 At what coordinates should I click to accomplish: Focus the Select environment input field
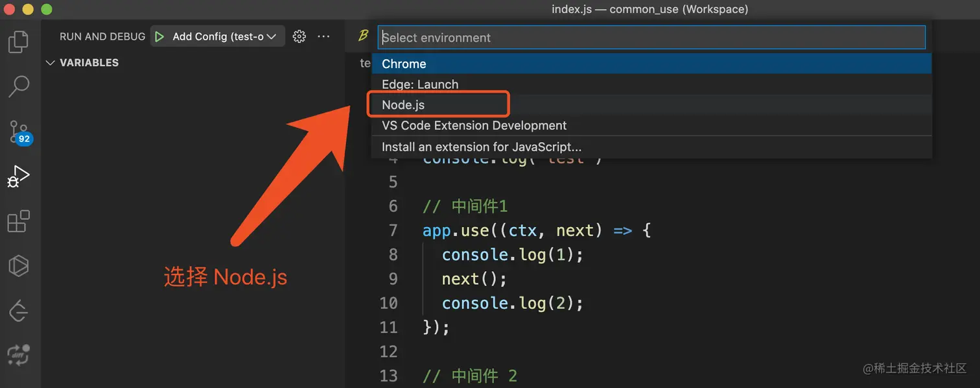click(648, 37)
